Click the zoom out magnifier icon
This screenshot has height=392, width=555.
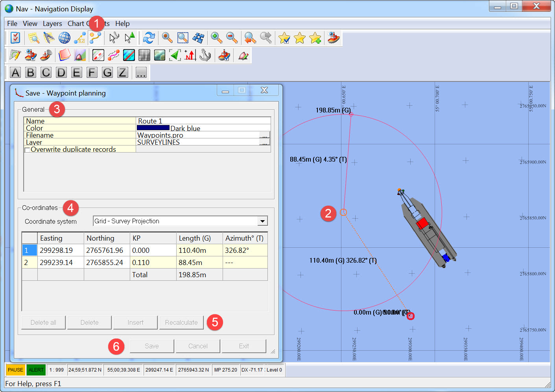(x=232, y=38)
